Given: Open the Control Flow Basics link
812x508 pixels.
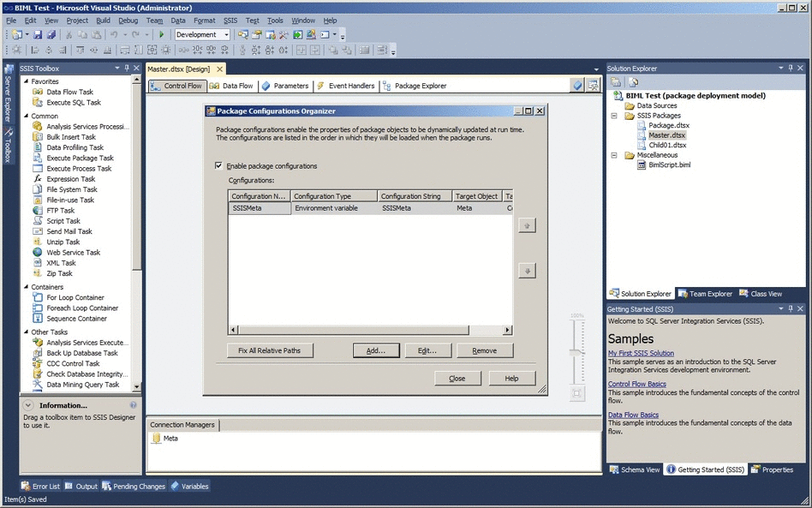Looking at the screenshot, I should (x=637, y=384).
